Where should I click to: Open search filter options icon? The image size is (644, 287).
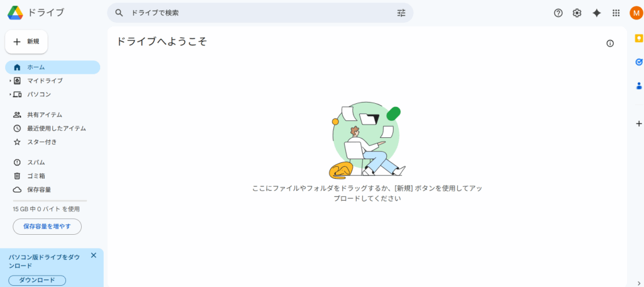(401, 13)
